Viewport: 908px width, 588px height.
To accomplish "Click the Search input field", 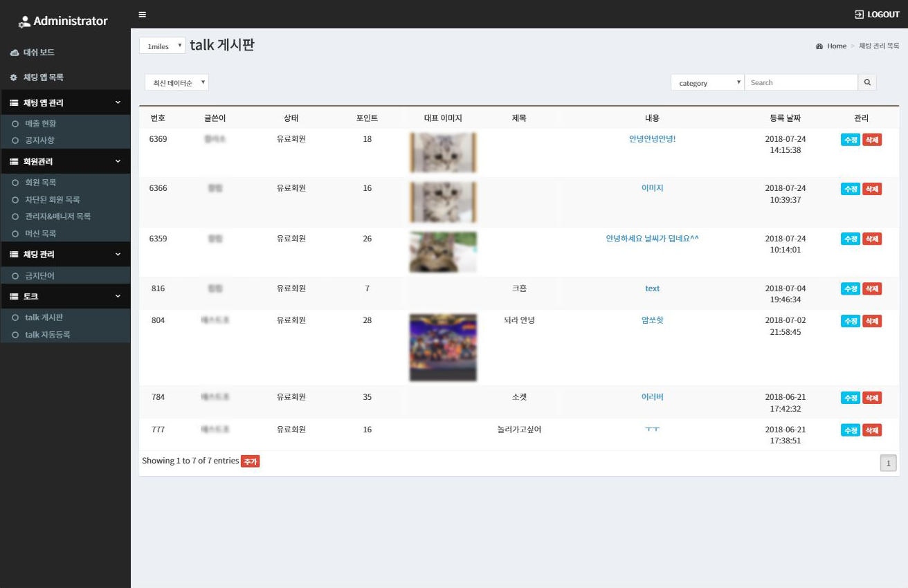I will 801,82.
